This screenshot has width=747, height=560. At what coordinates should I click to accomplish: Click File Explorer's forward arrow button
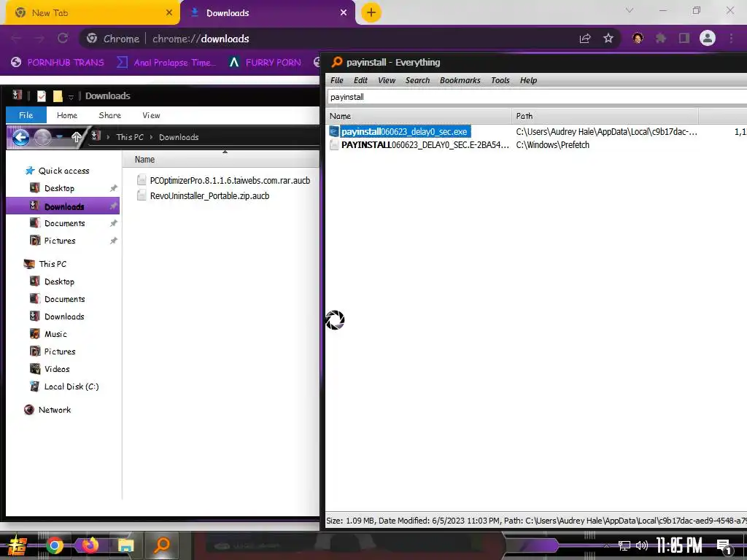42,138
